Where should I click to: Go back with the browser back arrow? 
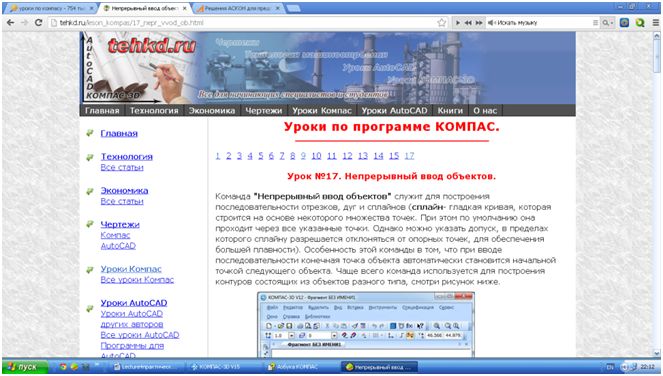pyautogui.click(x=11, y=22)
